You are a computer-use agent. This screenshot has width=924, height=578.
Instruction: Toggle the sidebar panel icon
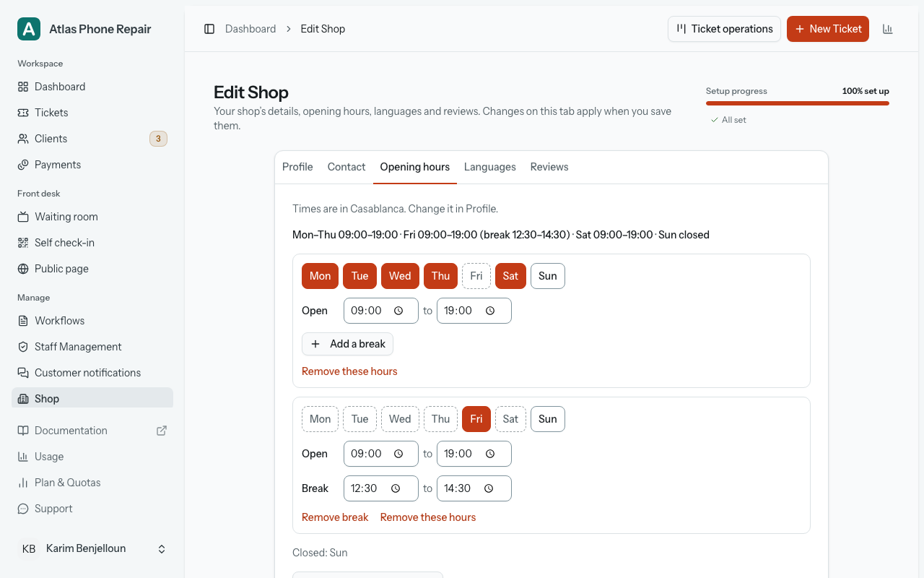[x=209, y=29]
